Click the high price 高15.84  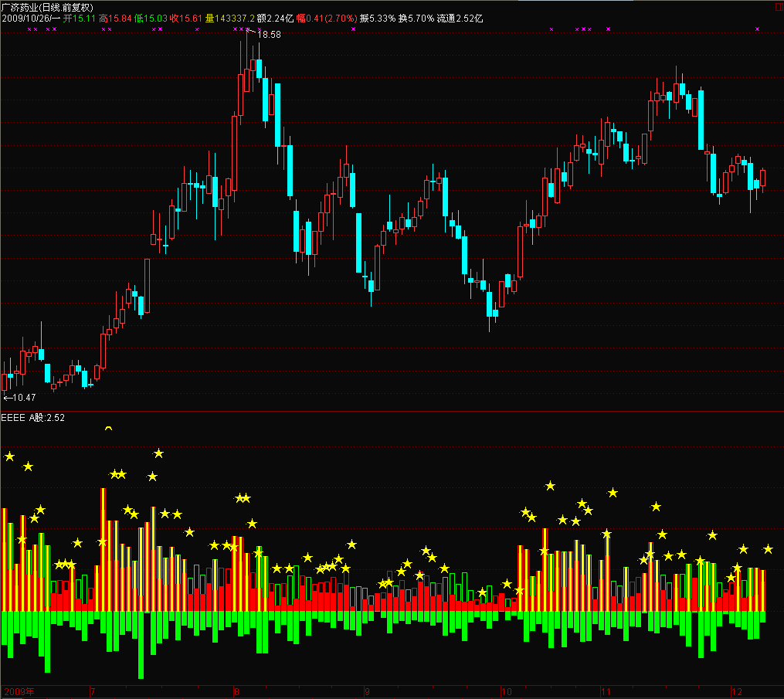pyautogui.click(x=116, y=19)
